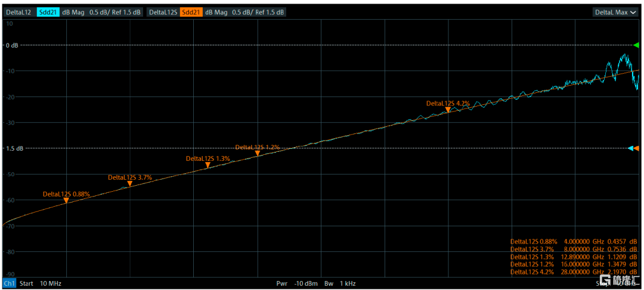Click the Pwr -10 dBm setting

(297, 283)
